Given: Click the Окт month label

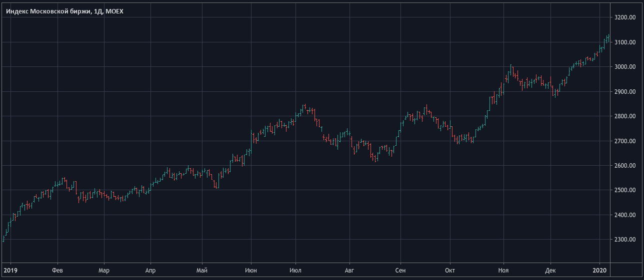Looking at the screenshot, I should tap(450, 270).
